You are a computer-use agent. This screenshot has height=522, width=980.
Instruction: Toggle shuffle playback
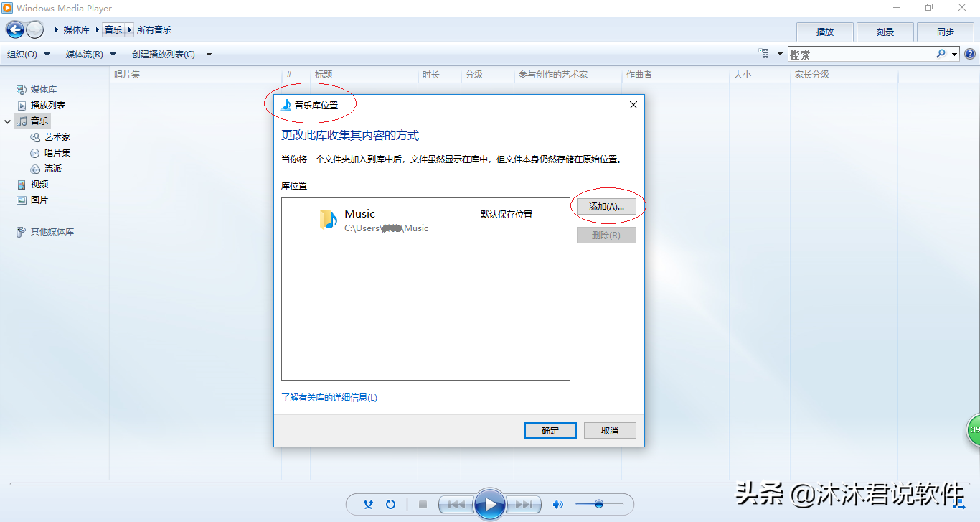coord(368,504)
